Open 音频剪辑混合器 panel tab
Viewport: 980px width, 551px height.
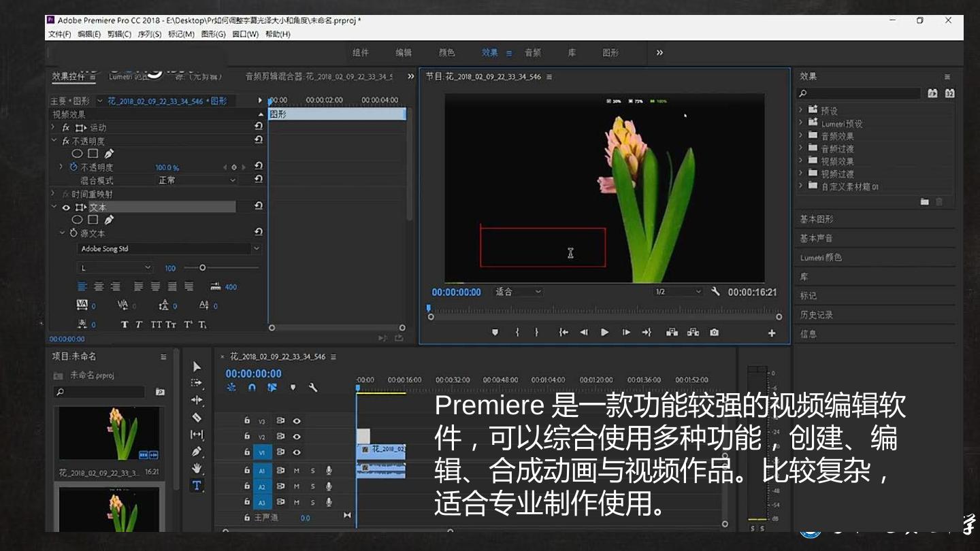pos(319,77)
